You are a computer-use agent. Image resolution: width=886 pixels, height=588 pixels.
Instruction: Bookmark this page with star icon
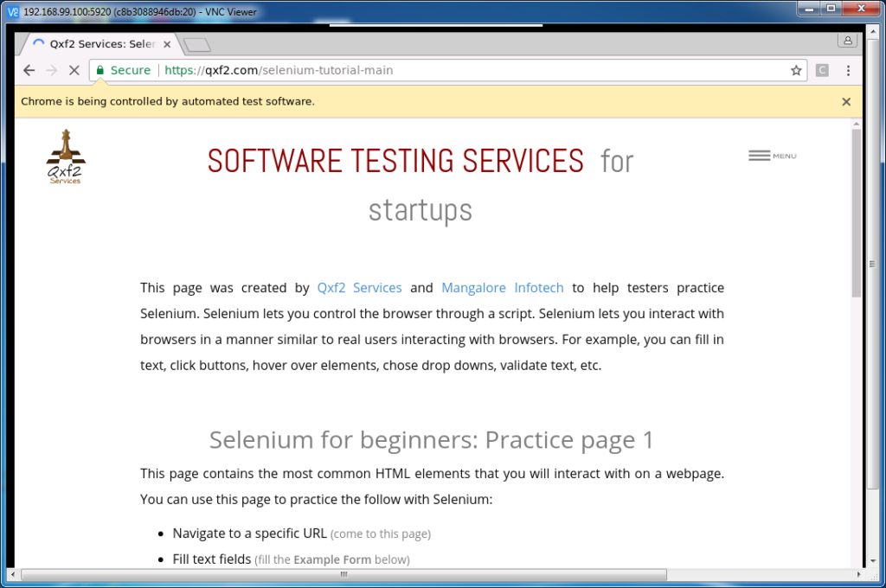(796, 71)
